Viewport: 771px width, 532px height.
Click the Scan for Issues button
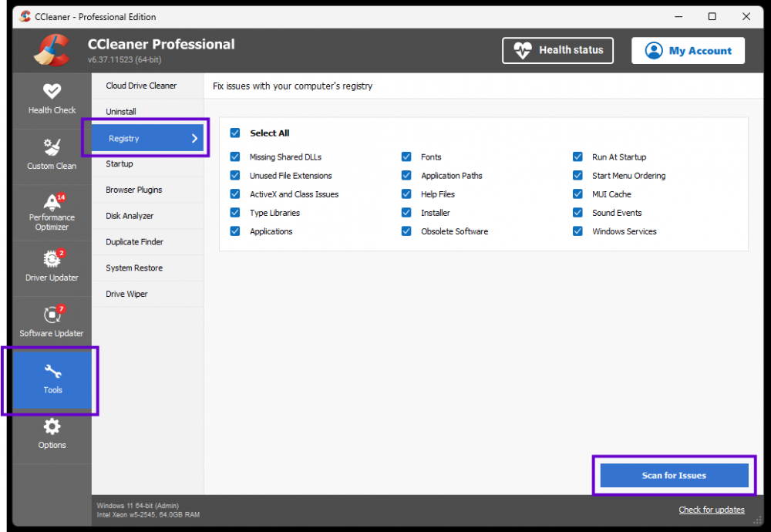pos(674,476)
